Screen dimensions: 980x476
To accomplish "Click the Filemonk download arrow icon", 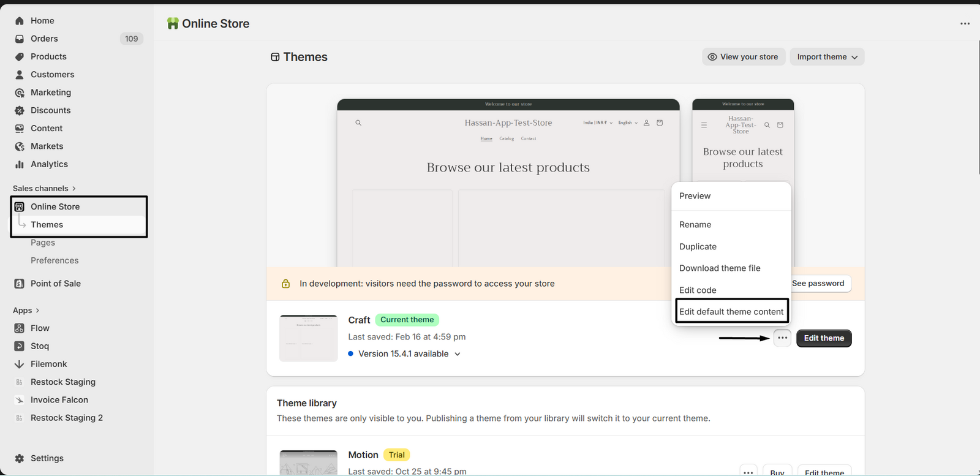I will tap(20, 364).
